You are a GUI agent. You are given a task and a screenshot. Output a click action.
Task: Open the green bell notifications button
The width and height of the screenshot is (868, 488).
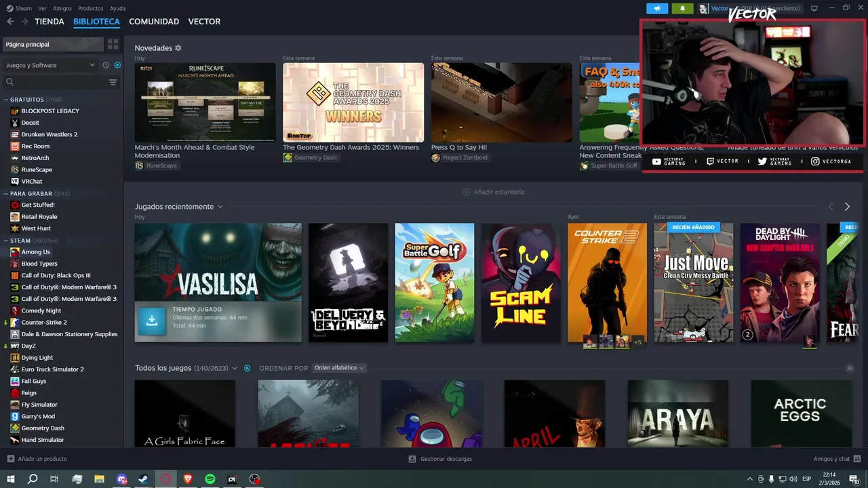pyautogui.click(x=682, y=8)
